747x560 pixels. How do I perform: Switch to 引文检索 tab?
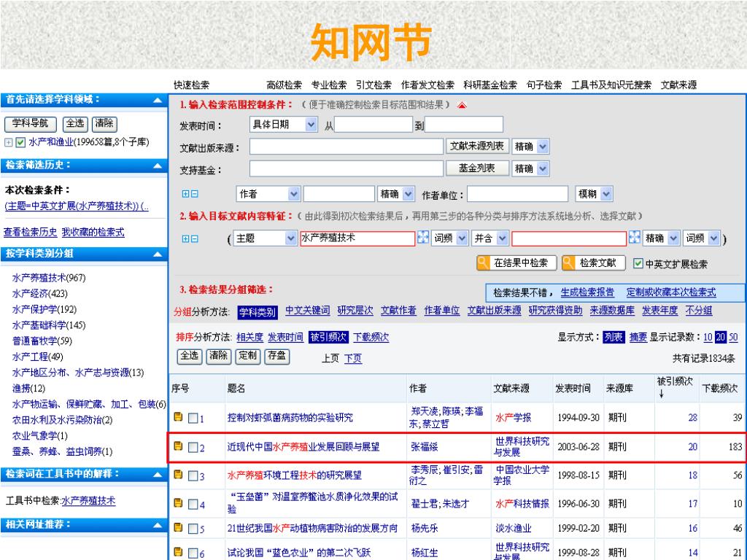[374, 85]
